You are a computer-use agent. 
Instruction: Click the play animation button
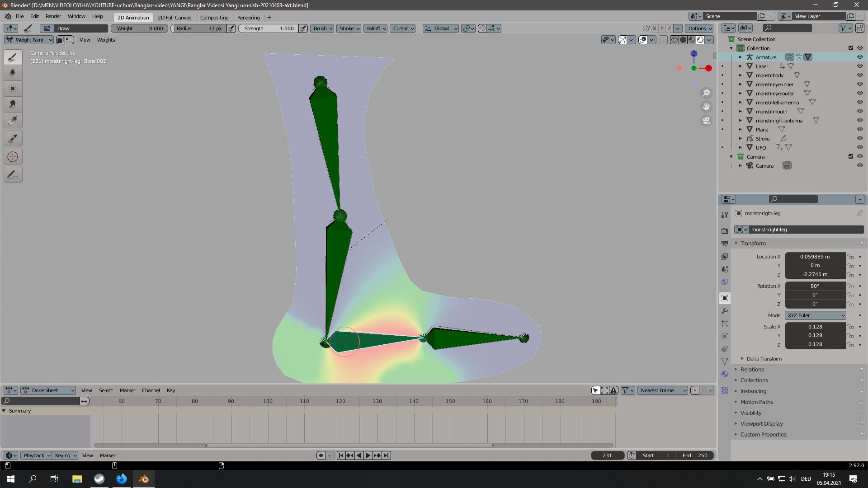point(367,455)
